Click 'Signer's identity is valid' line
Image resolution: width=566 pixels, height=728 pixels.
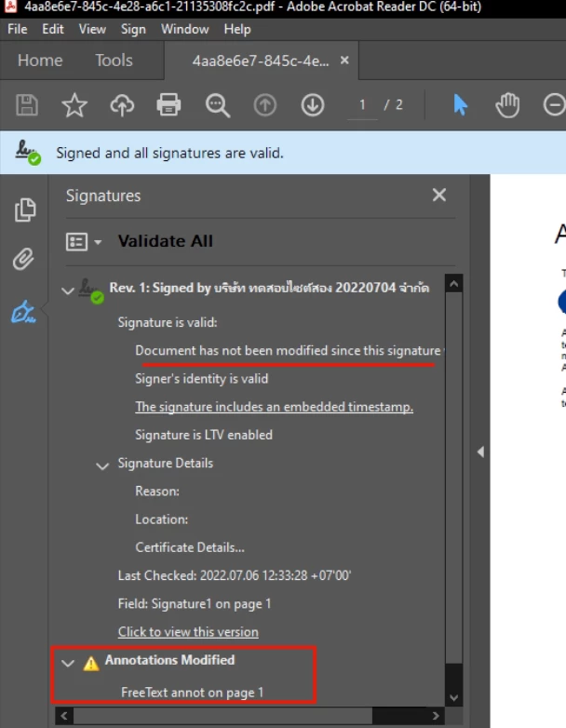(201, 378)
